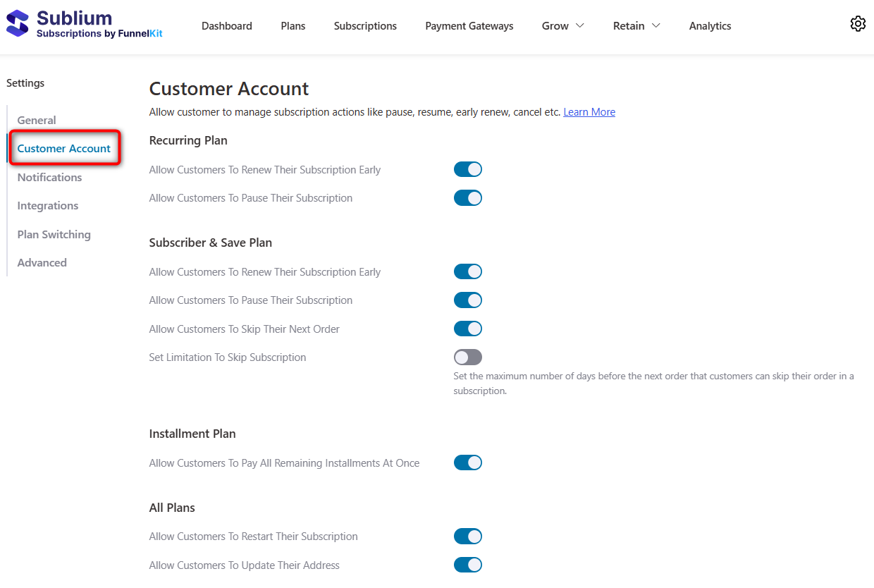The height and width of the screenshot is (588, 874).
Task: Click the Settings sidebar title
Action: pos(25,83)
